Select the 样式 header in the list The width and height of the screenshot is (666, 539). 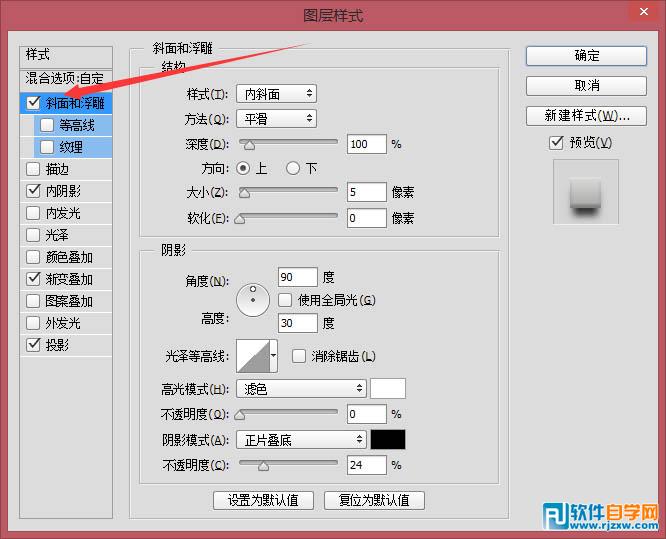66,55
